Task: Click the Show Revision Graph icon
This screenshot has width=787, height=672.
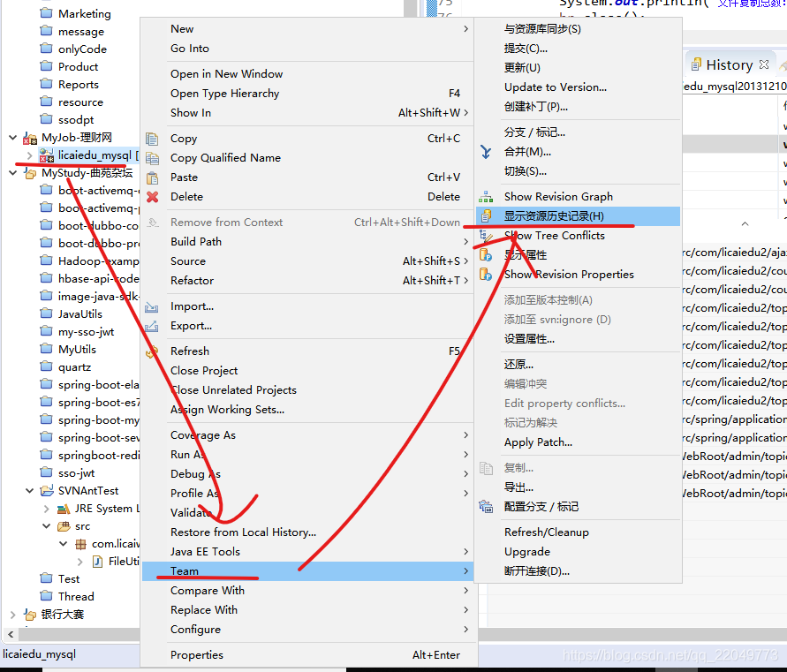Action: click(x=484, y=196)
